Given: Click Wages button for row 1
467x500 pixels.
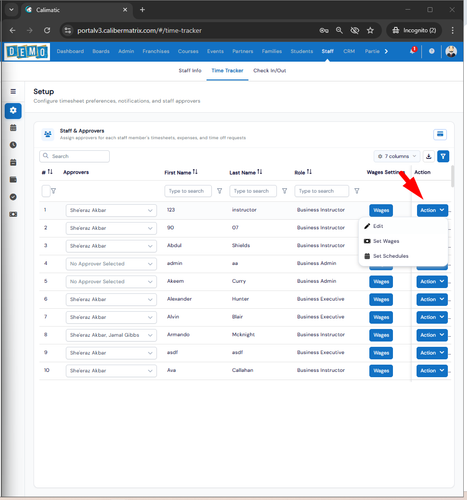Looking at the screenshot, I should [x=381, y=210].
